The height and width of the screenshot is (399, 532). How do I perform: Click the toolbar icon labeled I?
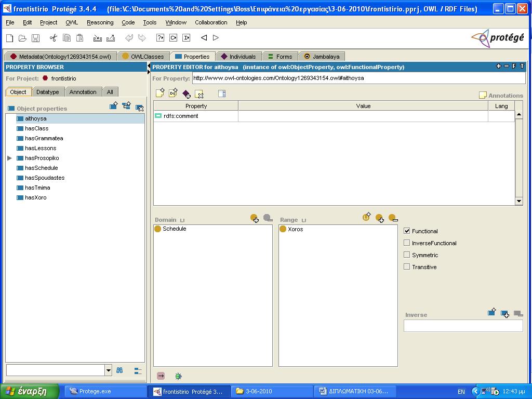187,38
